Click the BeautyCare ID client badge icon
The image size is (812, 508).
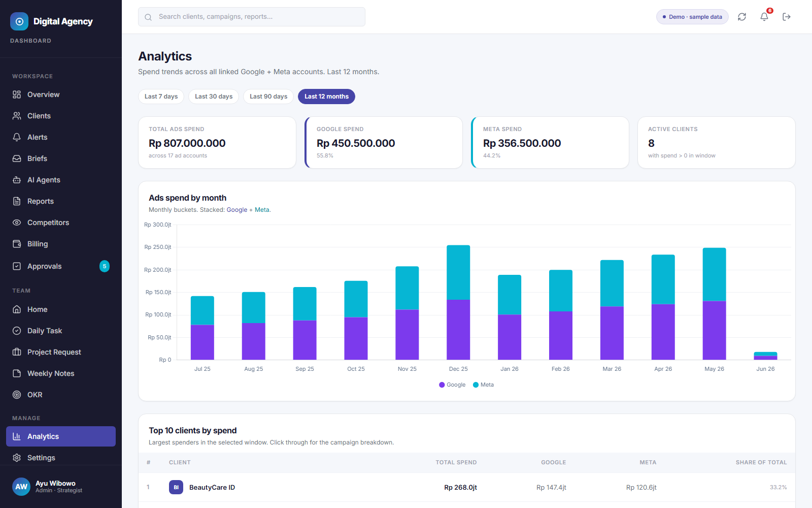[x=176, y=487]
